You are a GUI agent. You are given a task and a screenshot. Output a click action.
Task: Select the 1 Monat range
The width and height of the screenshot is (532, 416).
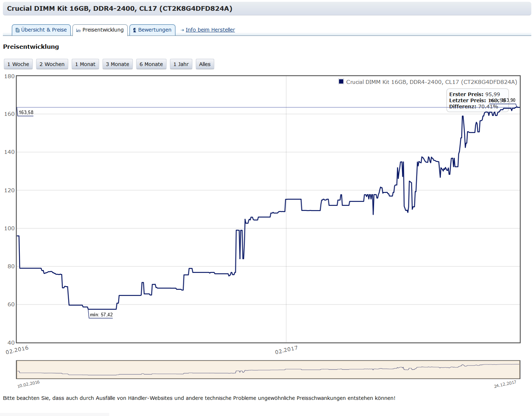[x=85, y=64]
